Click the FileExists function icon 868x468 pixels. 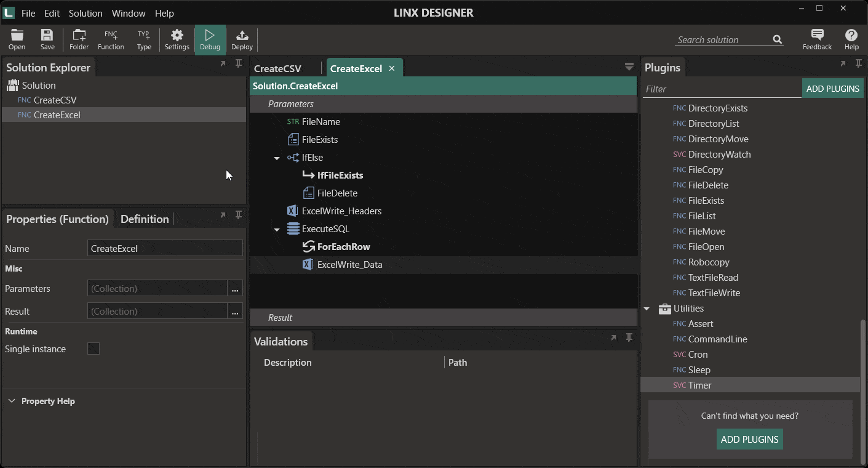[293, 139]
